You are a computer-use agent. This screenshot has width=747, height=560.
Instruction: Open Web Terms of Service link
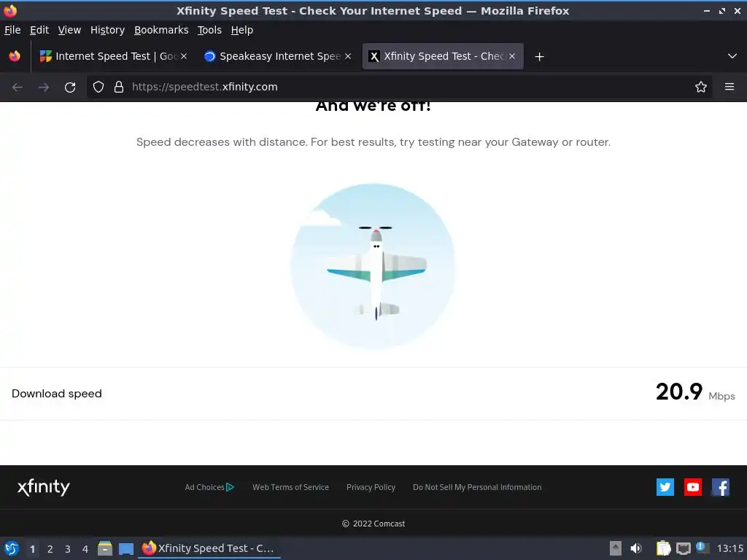point(290,487)
